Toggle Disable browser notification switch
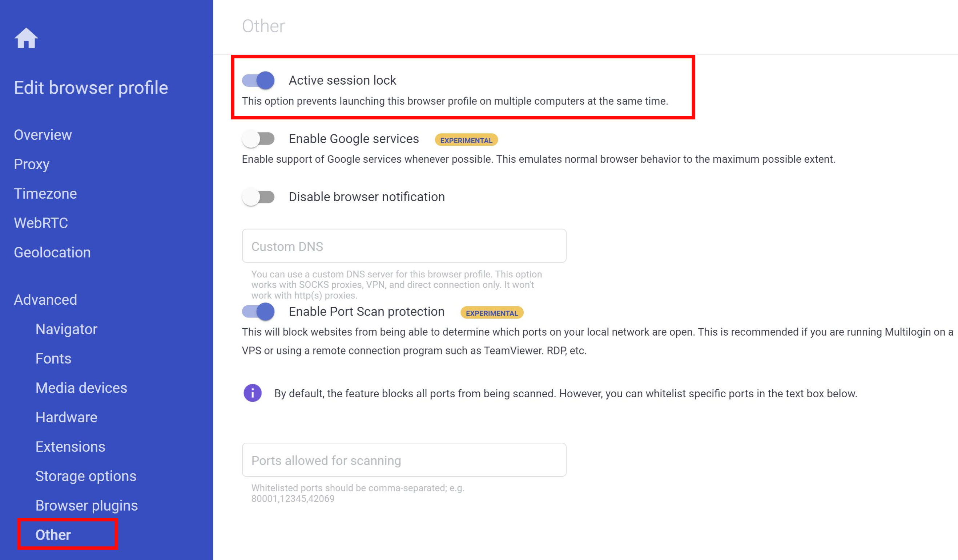The width and height of the screenshot is (958, 560). pos(258,197)
